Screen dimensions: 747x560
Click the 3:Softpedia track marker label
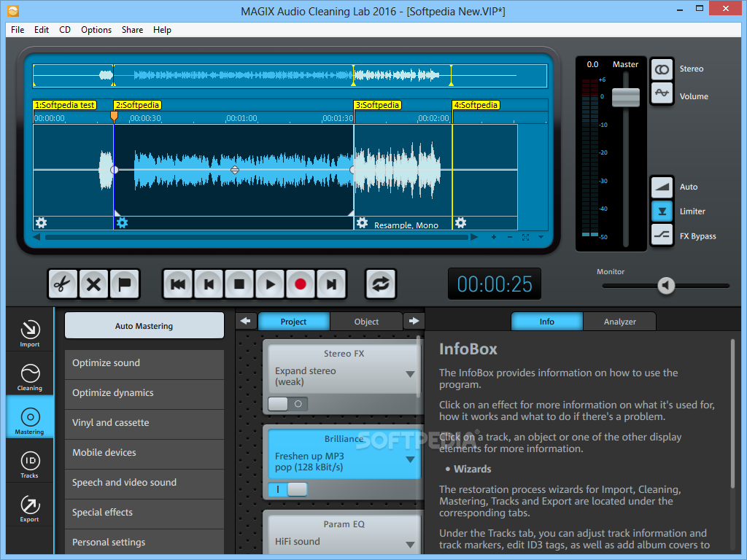pos(378,105)
